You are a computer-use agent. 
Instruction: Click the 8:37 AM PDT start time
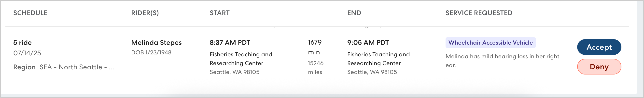tap(229, 43)
